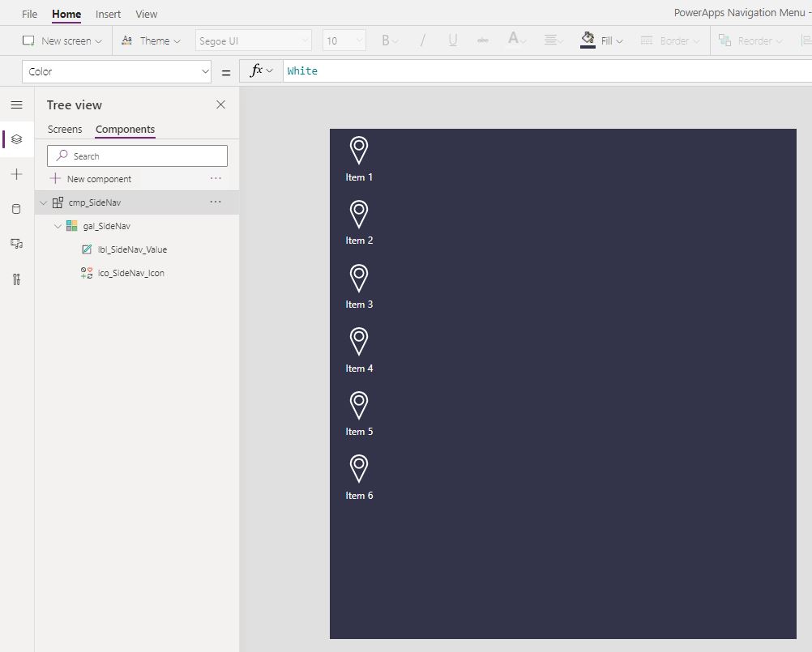
Task: Click the Item 5 label on canvas
Action: point(359,432)
